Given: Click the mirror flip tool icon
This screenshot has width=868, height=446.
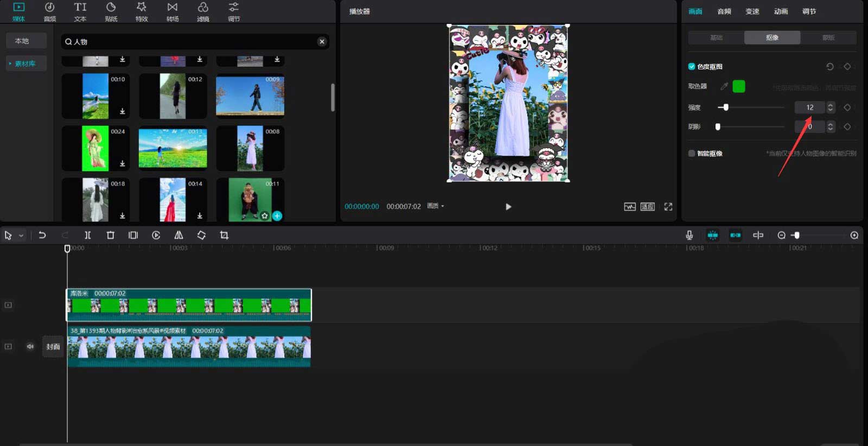Looking at the screenshot, I should coord(178,235).
